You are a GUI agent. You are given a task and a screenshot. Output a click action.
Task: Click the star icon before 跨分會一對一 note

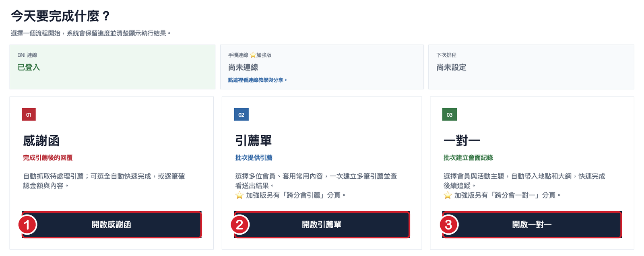point(448,195)
